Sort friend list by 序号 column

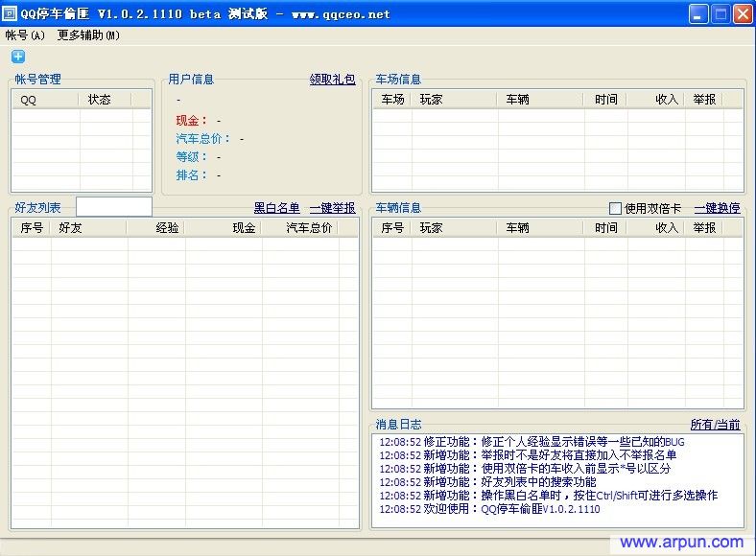(x=32, y=228)
